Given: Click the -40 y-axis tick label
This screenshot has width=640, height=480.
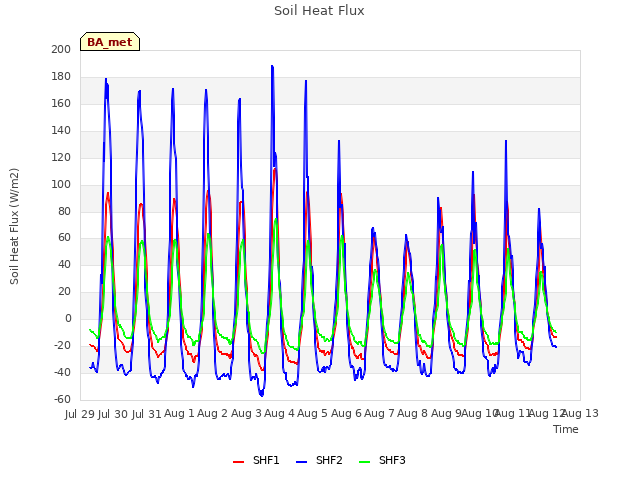Looking at the screenshot, I should 62,372.
